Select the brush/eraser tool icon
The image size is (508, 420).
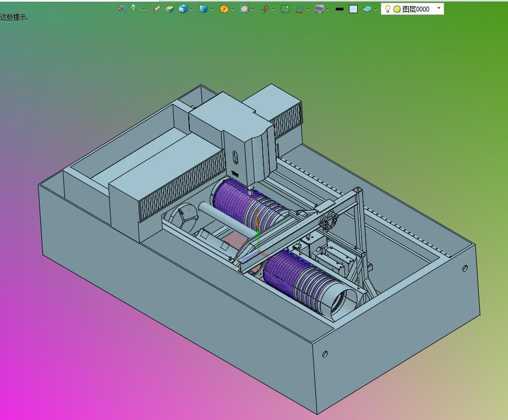[156, 9]
